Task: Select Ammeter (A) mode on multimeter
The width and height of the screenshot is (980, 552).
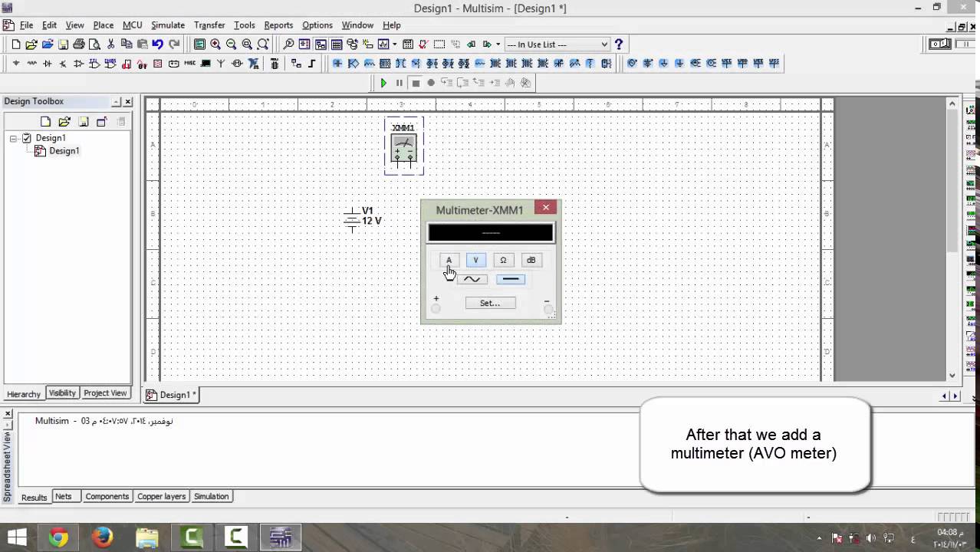Action: 449,260
